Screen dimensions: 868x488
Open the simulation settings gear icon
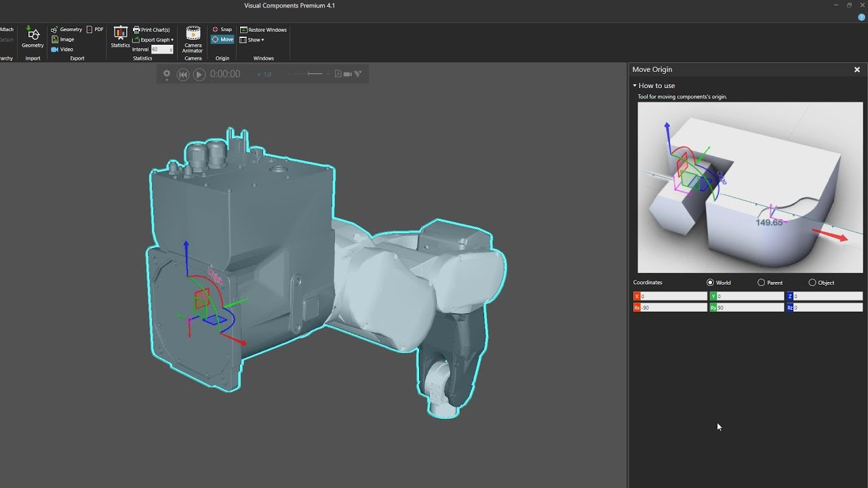[x=167, y=74]
